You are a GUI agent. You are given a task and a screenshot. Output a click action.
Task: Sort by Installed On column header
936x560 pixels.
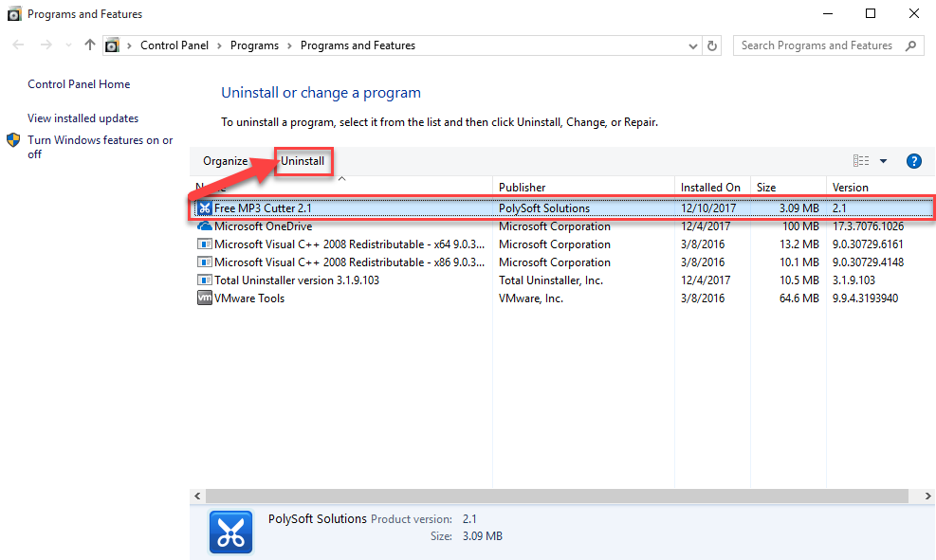point(712,188)
